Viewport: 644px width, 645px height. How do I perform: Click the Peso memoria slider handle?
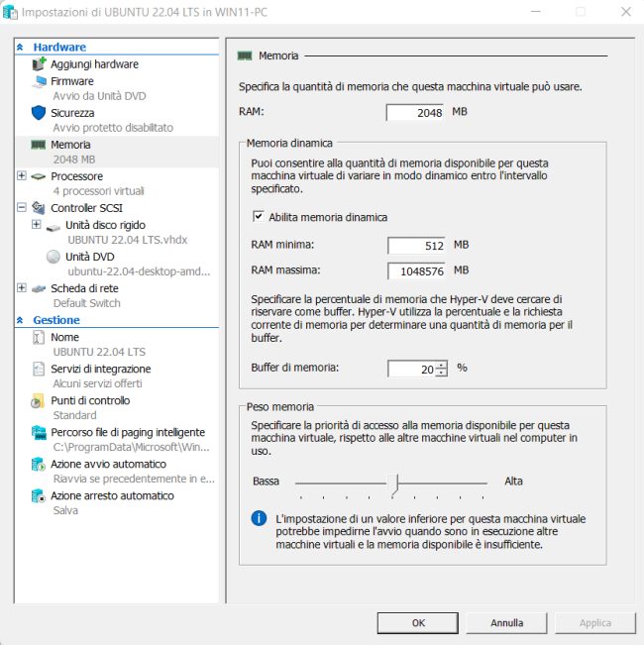(x=394, y=483)
